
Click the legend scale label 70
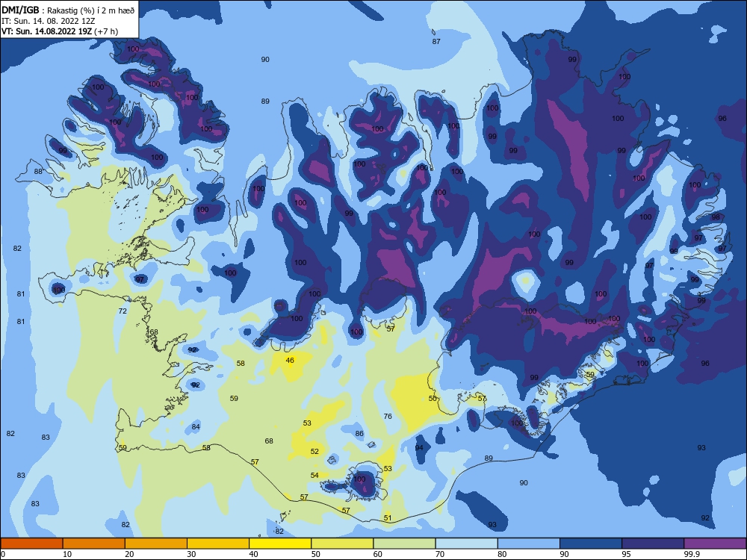(440, 554)
